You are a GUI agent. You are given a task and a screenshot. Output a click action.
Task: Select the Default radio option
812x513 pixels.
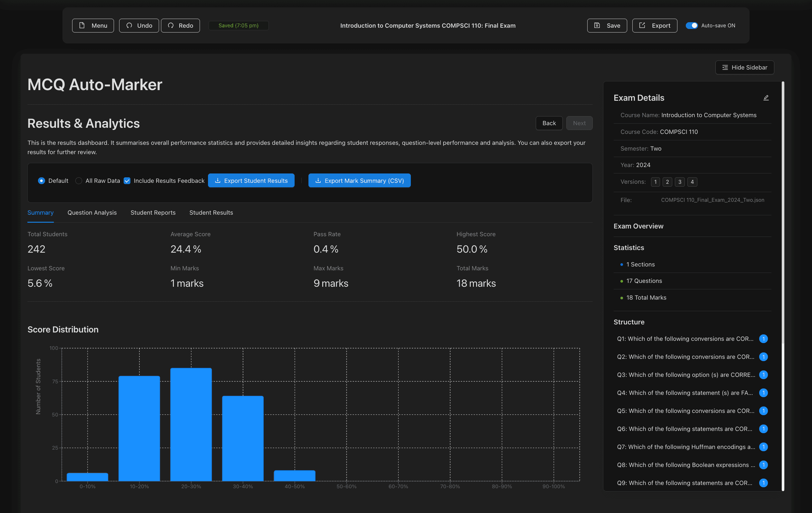click(42, 181)
